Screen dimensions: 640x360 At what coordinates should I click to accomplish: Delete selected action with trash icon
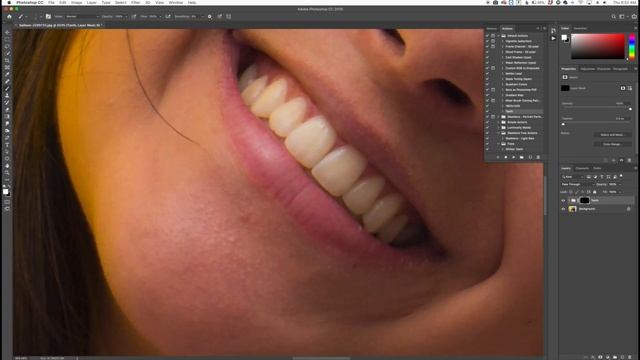pos(538,157)
